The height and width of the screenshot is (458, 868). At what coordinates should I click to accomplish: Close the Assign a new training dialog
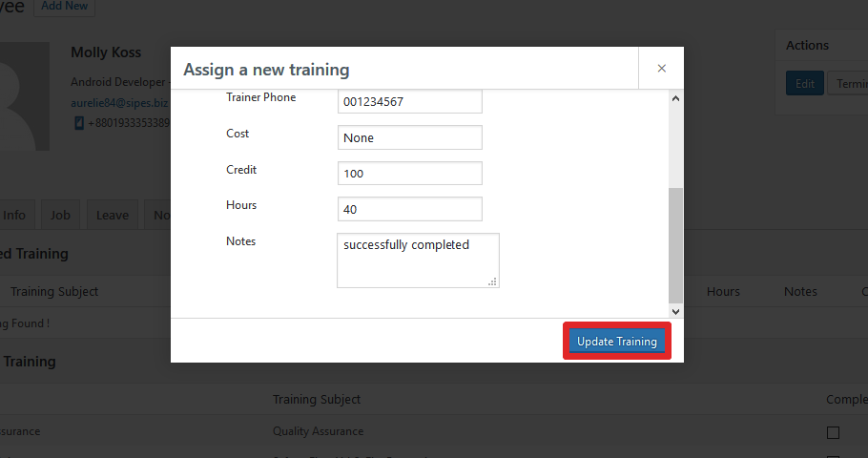coord(661,69)
